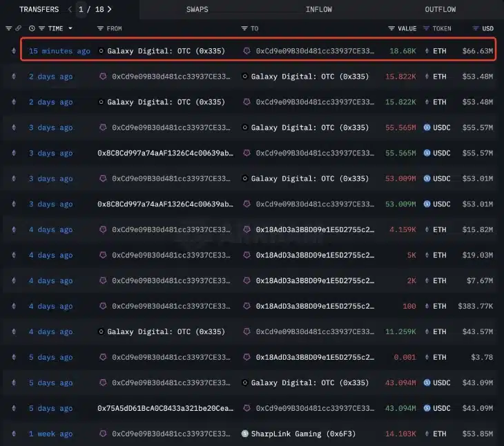Open recipient 0x18AdD3a3B8D09e1E5D2755c2 in the $3.78 row
This screenshot has height=446, width=504.
click(x=315, y=357)
